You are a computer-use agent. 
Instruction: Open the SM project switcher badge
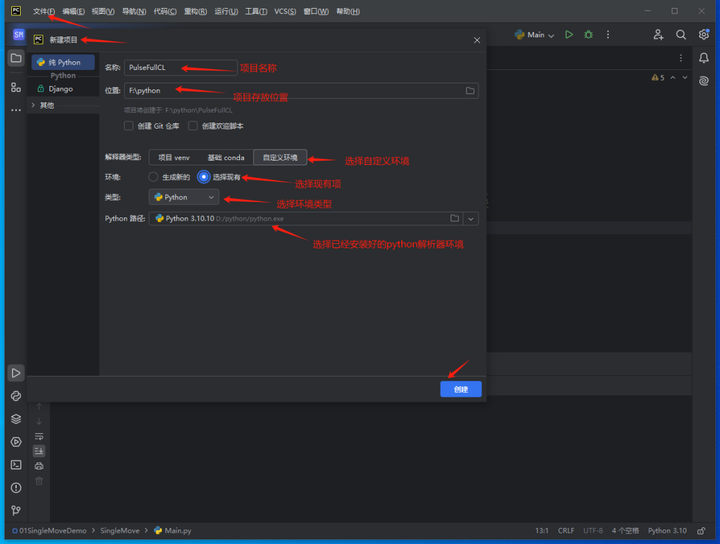[x=18, y=34]
